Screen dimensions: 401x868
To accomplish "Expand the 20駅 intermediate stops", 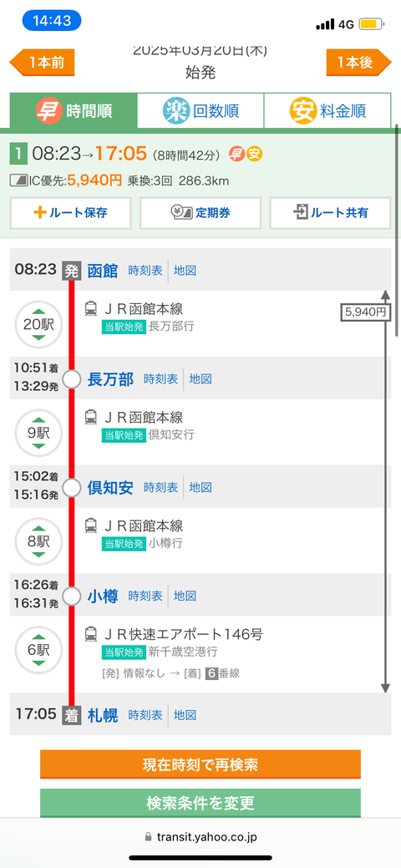I will (x=38, y=324).
